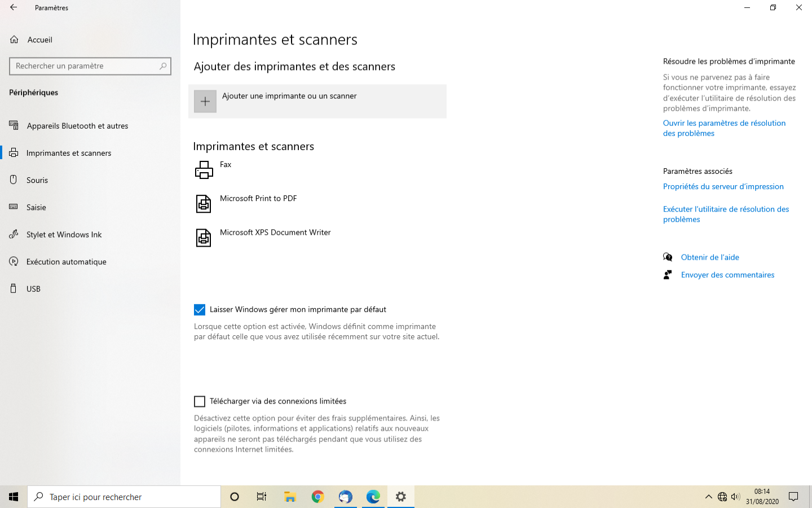Open File Explorer from taskbar
The width and height of the screenshot is (812, 508).
[290, 497]
